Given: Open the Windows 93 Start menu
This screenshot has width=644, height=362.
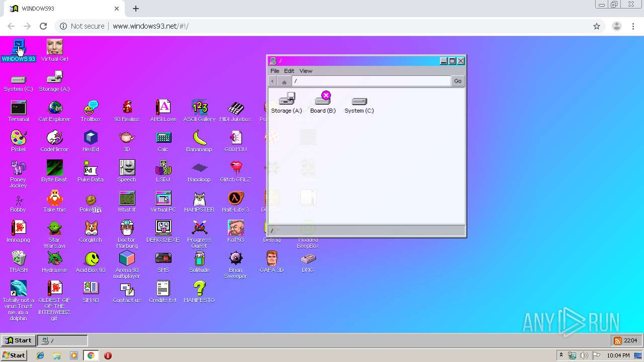Looking at the screenshot, I should click(19, 340).
